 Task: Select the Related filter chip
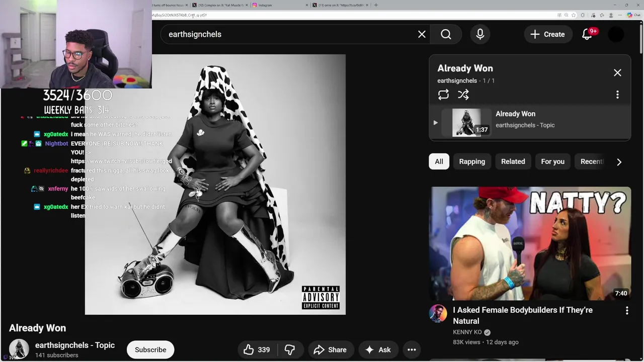click(x=513, y=161)
